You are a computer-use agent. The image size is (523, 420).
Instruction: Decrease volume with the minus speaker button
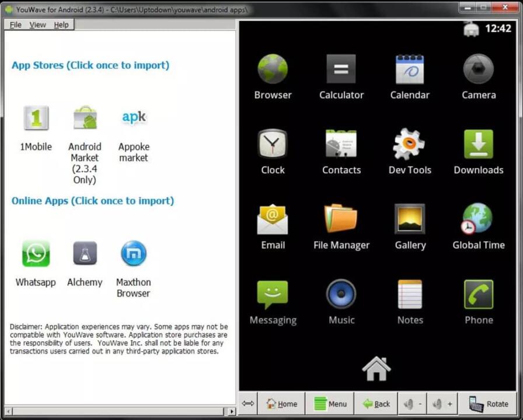tap(413, 404)
